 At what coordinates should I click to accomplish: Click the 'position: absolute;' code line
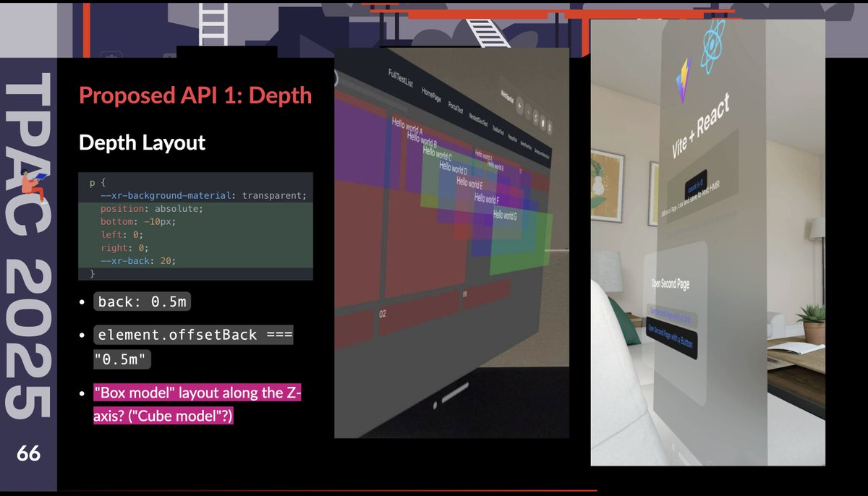coord(152,208)
